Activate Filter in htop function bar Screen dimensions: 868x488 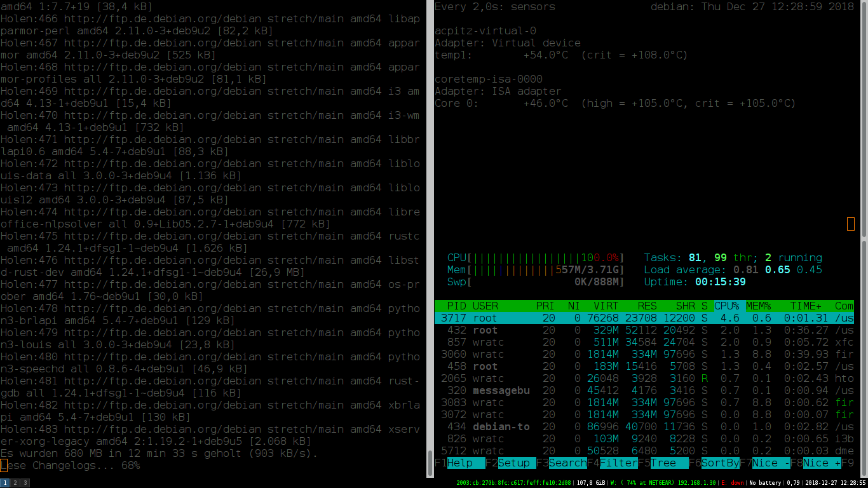point(618,463)
